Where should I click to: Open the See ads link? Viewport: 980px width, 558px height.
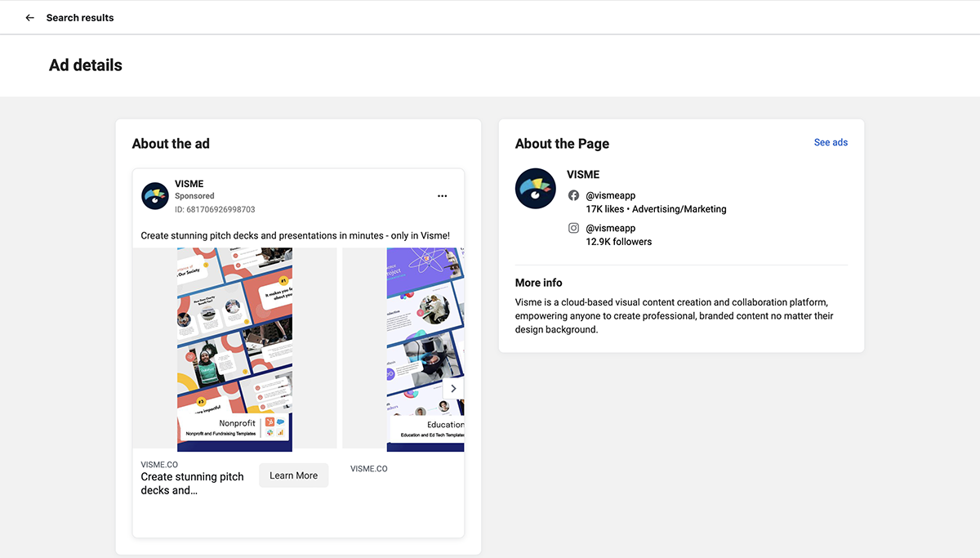click(831, 143)
